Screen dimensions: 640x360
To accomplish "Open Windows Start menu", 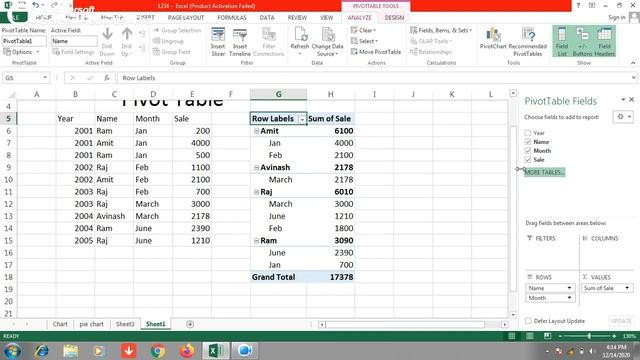I will click(12, 351).
